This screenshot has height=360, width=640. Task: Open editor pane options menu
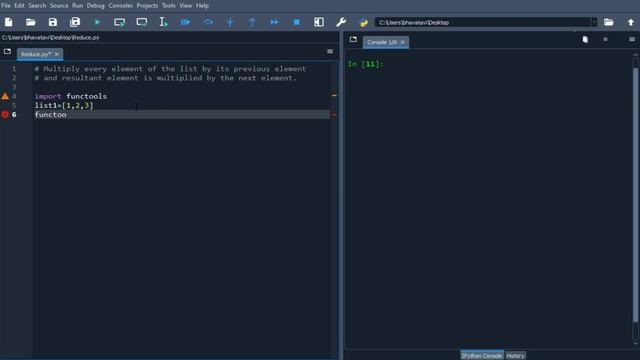click(330, 51)
